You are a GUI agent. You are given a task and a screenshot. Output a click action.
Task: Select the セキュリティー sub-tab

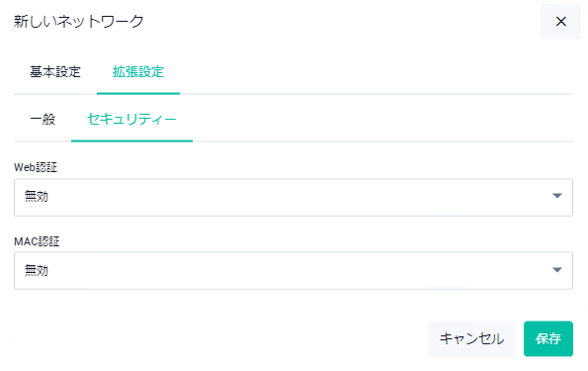[x=131, y=119]
